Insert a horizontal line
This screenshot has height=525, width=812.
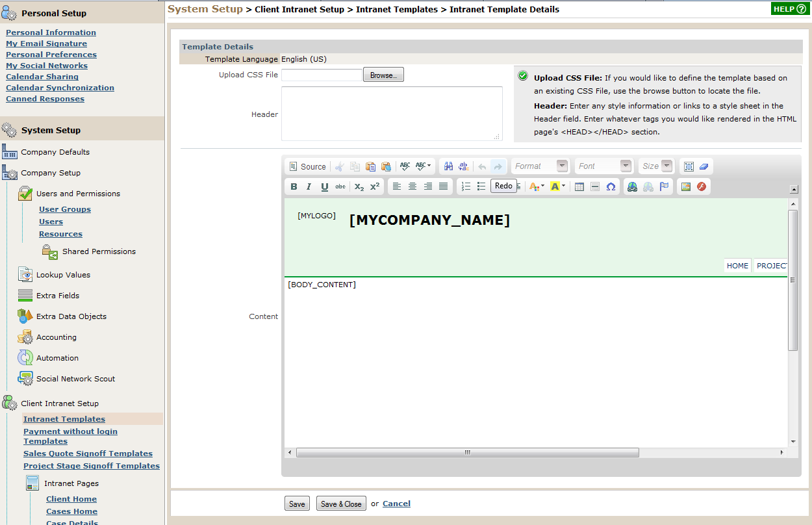coord(595,186)
